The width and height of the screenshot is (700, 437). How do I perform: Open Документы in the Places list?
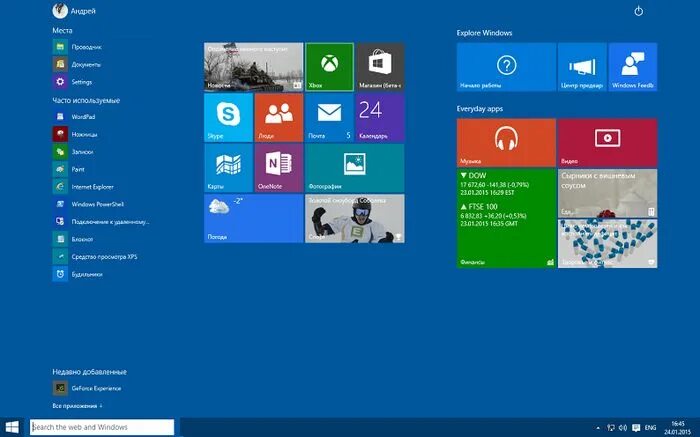(x=77, y=64)
